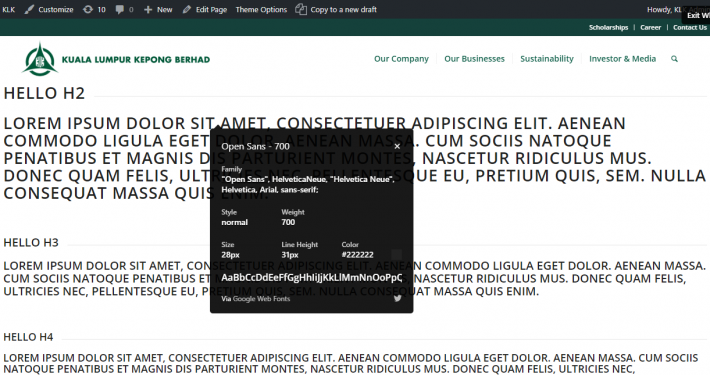Open Theme Options

pyautogui.click(x=261, y=10)
